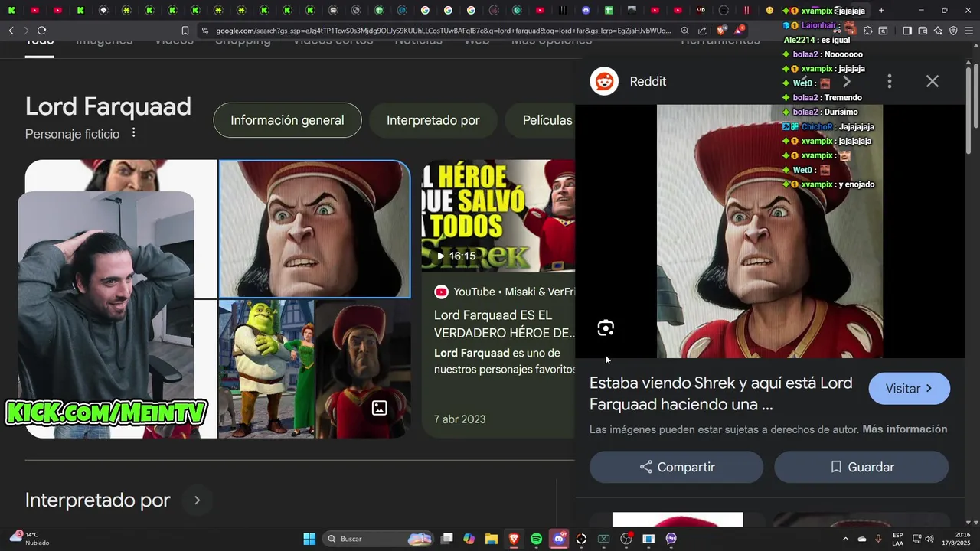Click the '7 abr 2023' video date

click(x=459, y=419)
